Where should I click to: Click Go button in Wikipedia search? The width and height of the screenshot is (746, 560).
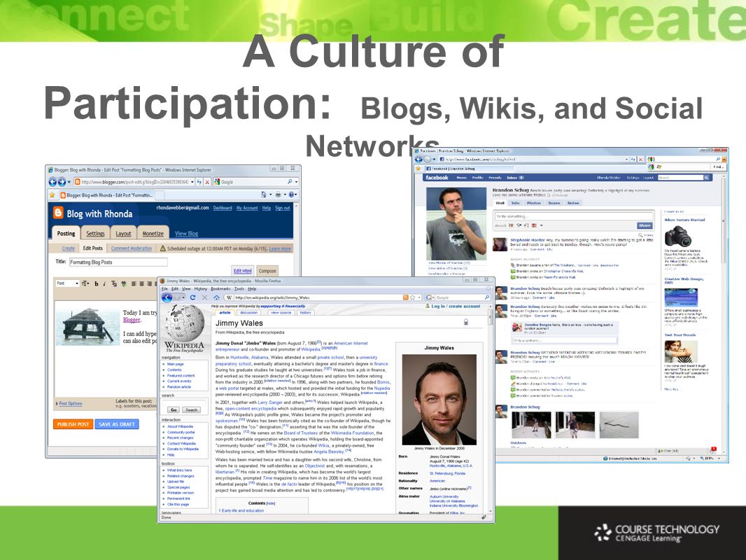pos(174,410)
